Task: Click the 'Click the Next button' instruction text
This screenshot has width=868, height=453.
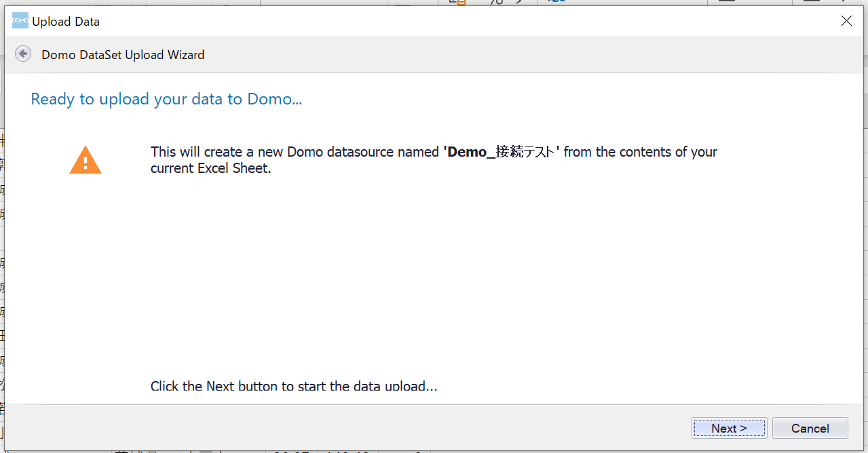Action: (293, 386)
